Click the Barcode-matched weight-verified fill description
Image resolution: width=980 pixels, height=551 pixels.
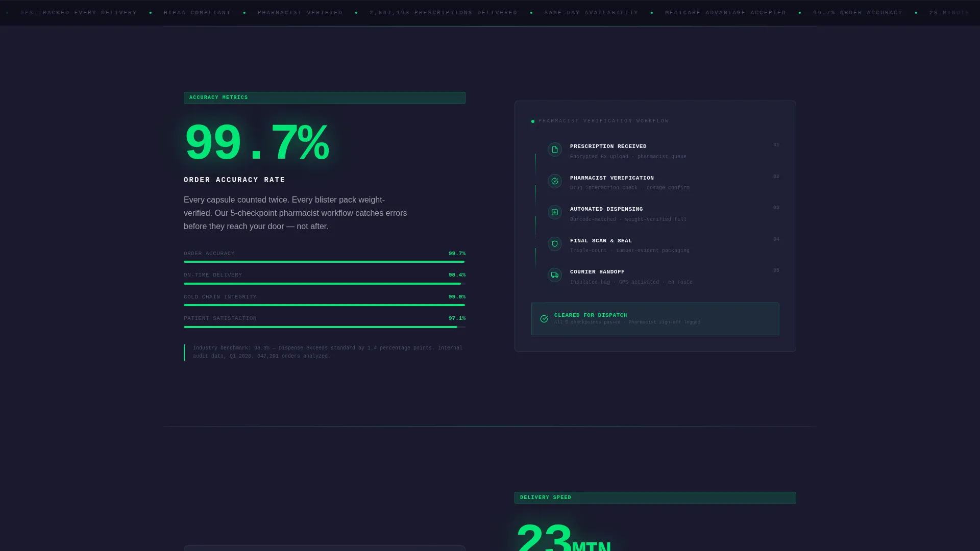(628, 219)
